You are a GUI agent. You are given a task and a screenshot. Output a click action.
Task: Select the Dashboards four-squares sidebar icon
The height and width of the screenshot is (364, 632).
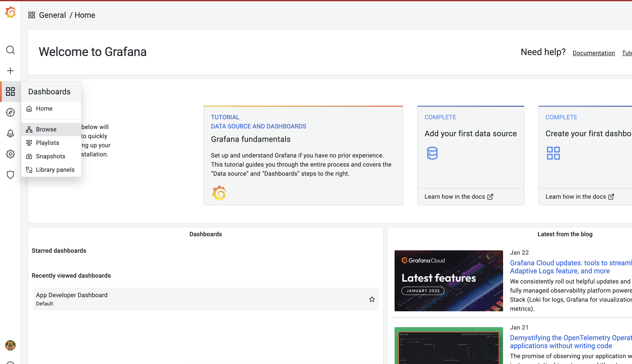(x=10, y=92)
